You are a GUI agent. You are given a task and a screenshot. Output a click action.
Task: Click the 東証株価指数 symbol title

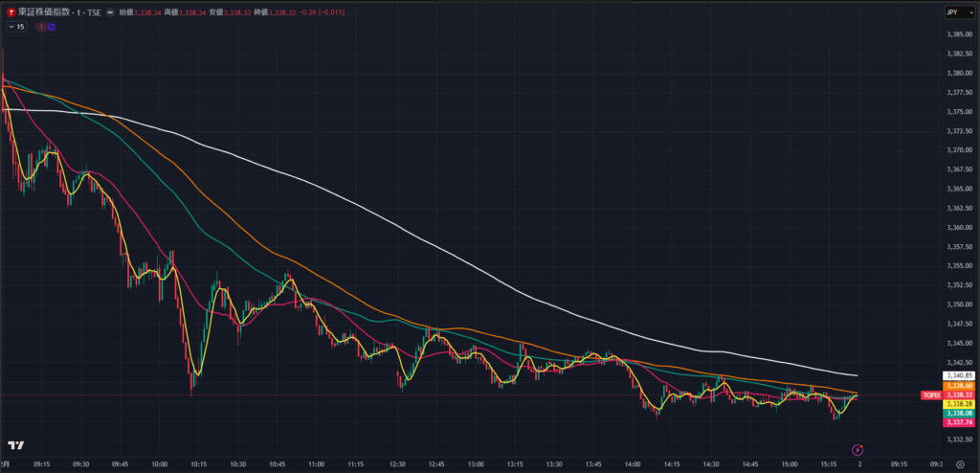click(x=48, y=11)
